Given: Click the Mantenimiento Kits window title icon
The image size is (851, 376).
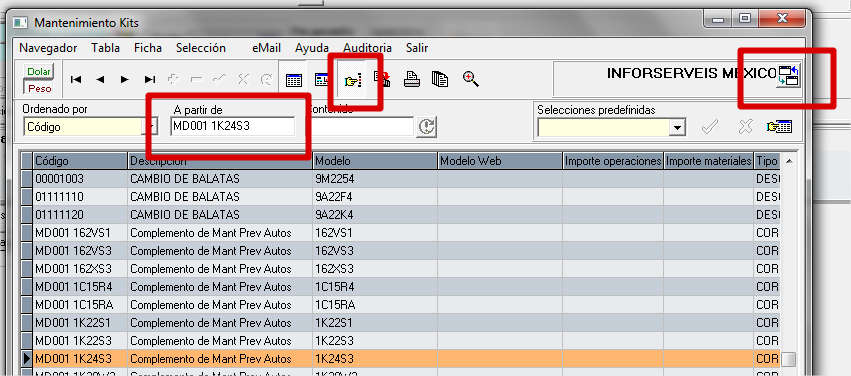Looking at the screenshot, I should coord(20,23).
